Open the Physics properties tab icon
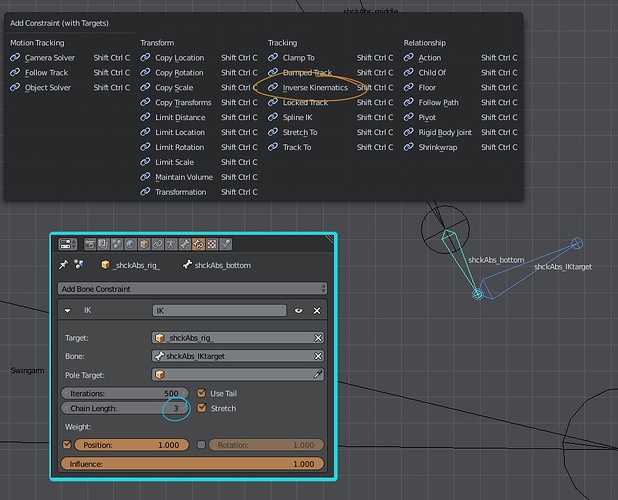Screen dimensions: 618x500 [x=225, y=244]
